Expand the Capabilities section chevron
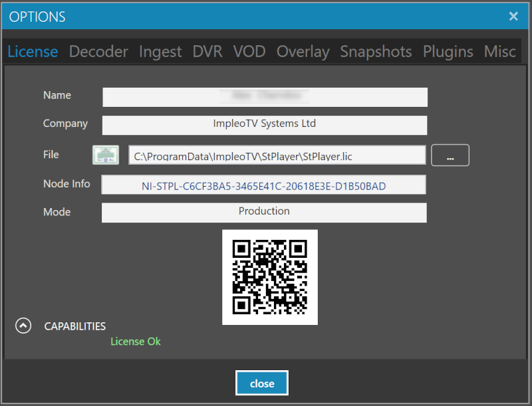This screenshot has height=406, width=532. (23, 326)
